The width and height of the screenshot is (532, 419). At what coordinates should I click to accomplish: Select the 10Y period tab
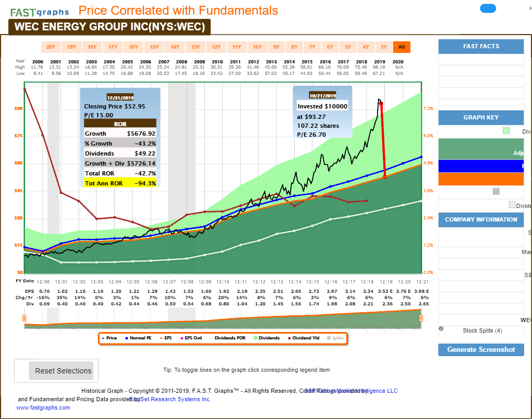tap(257, 47)
